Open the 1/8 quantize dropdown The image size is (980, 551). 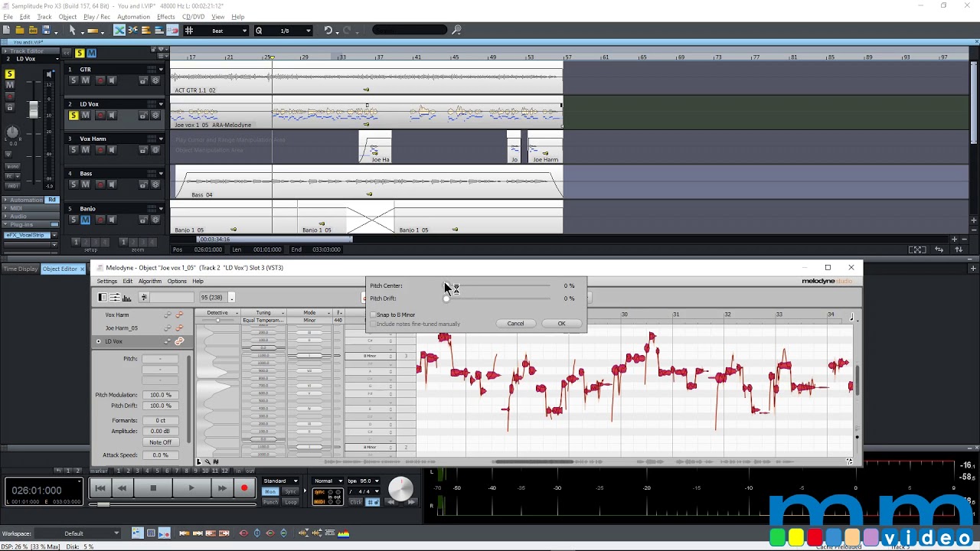pos(308,31)
